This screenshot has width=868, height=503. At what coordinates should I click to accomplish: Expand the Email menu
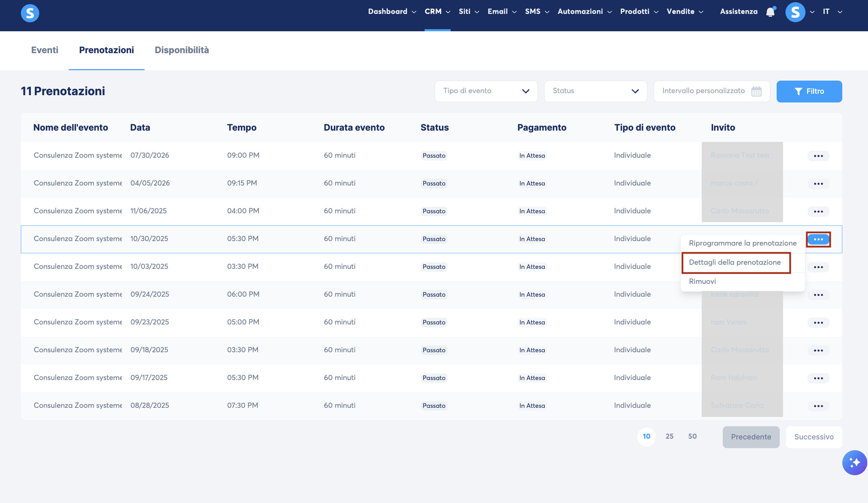502,11
